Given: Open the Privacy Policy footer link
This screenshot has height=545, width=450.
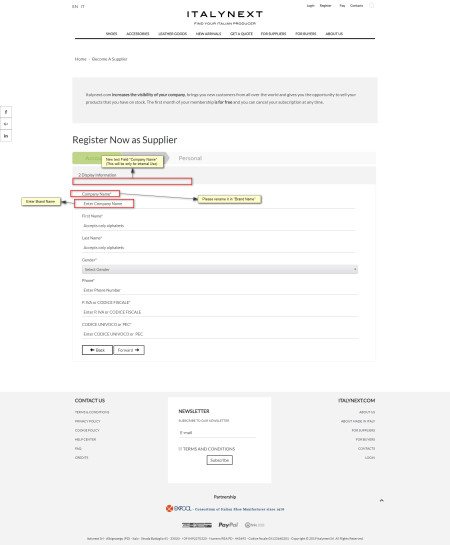Looking at the screenshot, I should pyautogui.click(x=88, y=421).
